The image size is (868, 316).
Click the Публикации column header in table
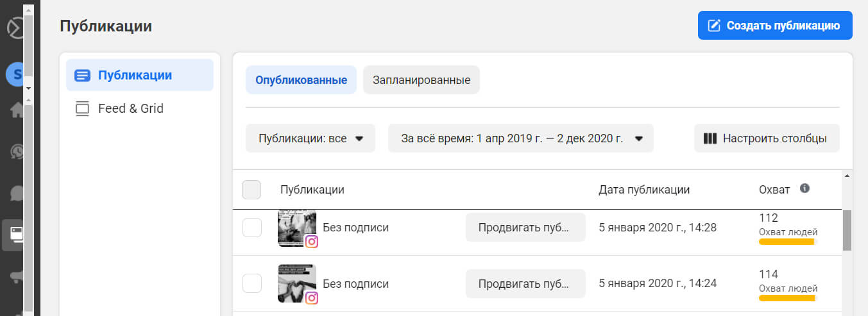(x=312, y=190)
